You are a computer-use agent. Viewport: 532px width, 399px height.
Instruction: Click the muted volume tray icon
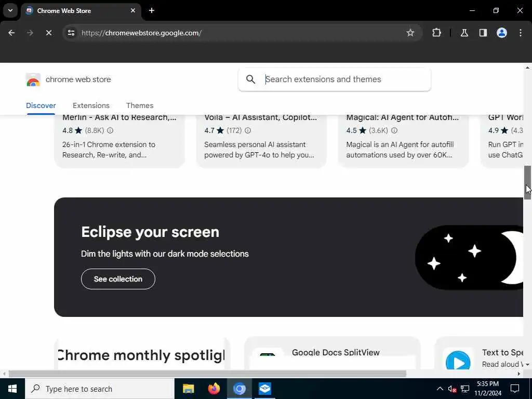[452, 389]
